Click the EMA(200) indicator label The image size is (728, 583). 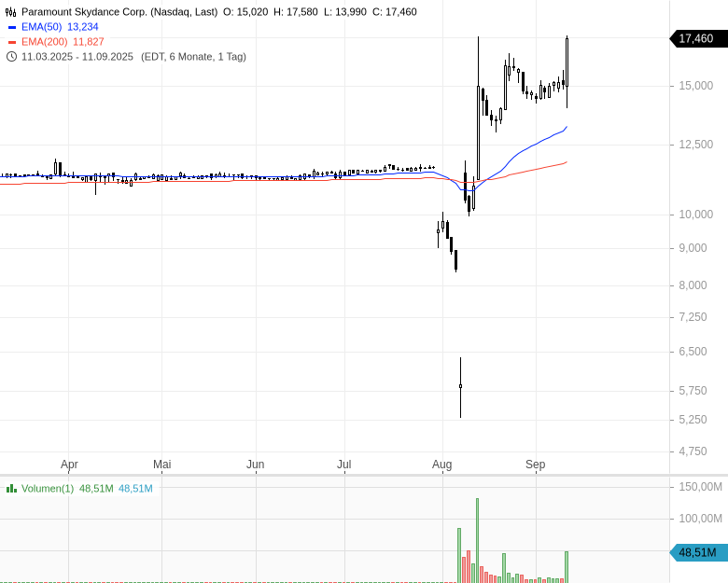(x=44, y=42)
